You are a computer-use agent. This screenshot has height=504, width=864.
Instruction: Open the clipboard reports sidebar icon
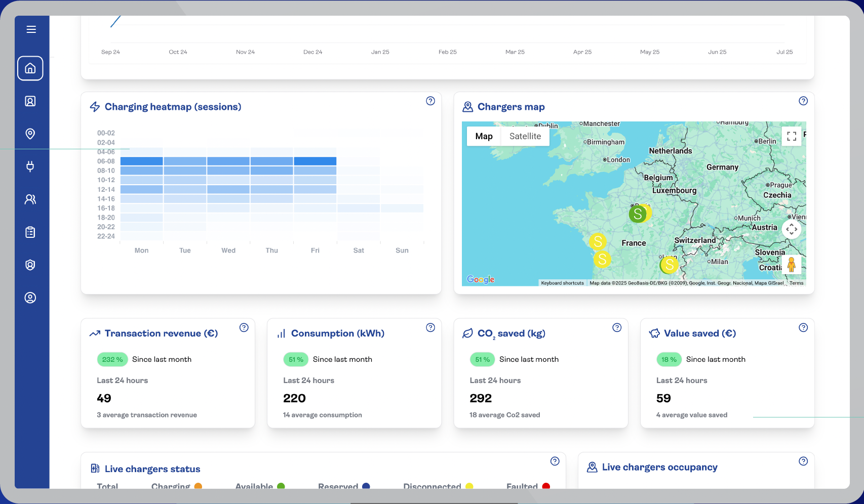point(30,232)
